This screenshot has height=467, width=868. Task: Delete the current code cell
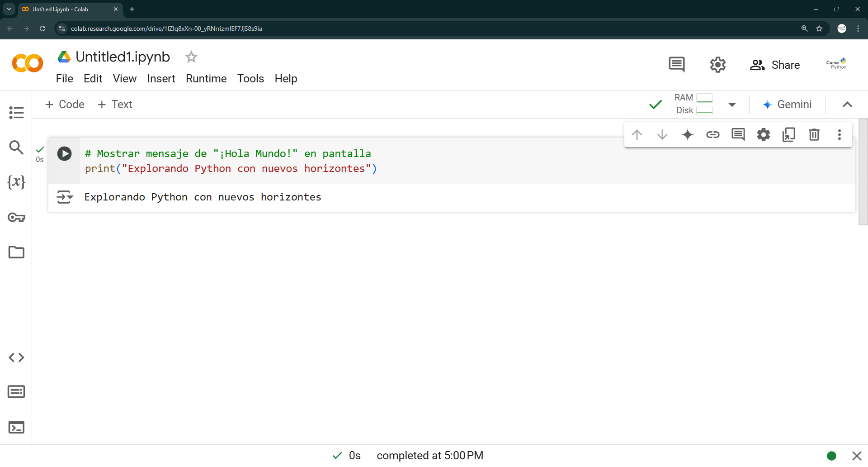pyautogui.click(x=814, y=134)
